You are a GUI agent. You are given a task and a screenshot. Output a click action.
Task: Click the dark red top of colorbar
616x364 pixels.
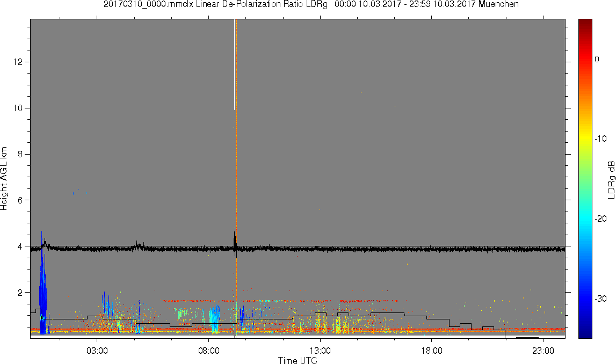[x=585, y=24]
